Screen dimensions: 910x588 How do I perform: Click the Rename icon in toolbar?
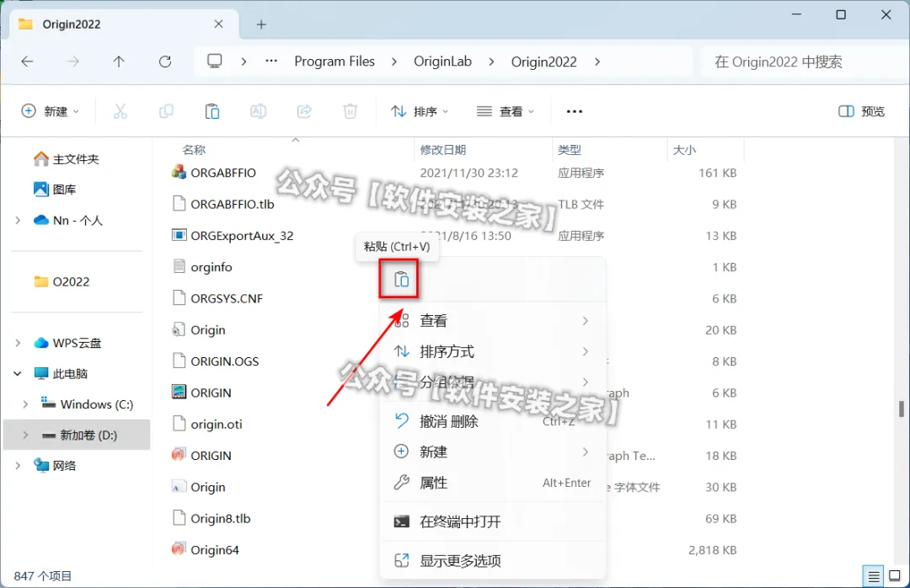click(259, 111)
